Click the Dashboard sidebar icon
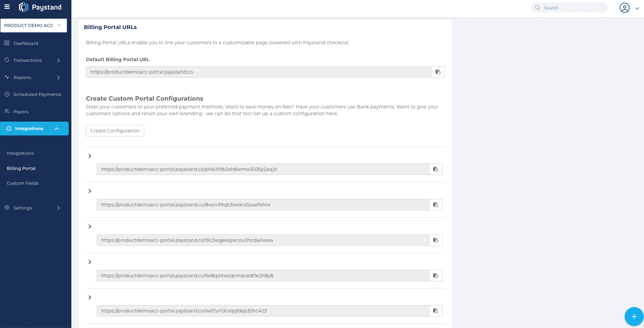Screen dimensions: 644x328 (x=7, y=43)
